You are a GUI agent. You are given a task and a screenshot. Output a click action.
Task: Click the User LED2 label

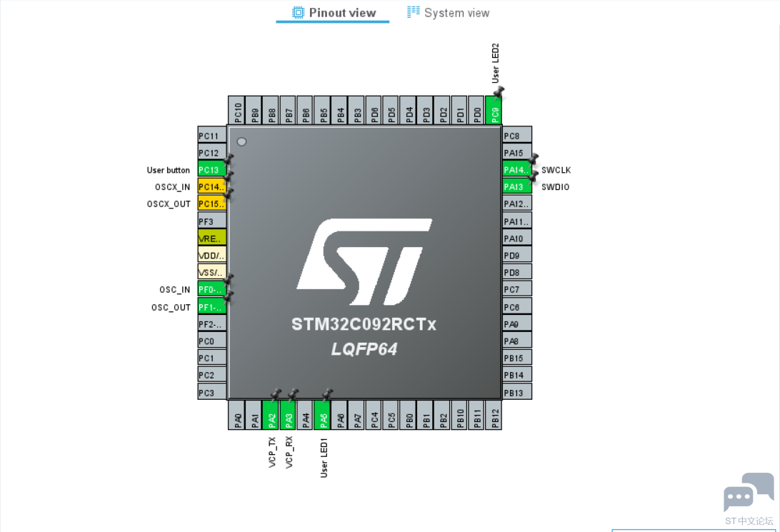tap(495, 63)
